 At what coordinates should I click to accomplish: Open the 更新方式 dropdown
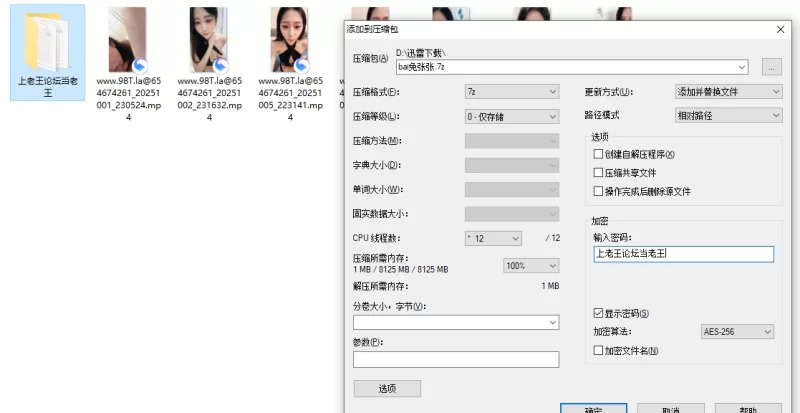click(728, 92)
